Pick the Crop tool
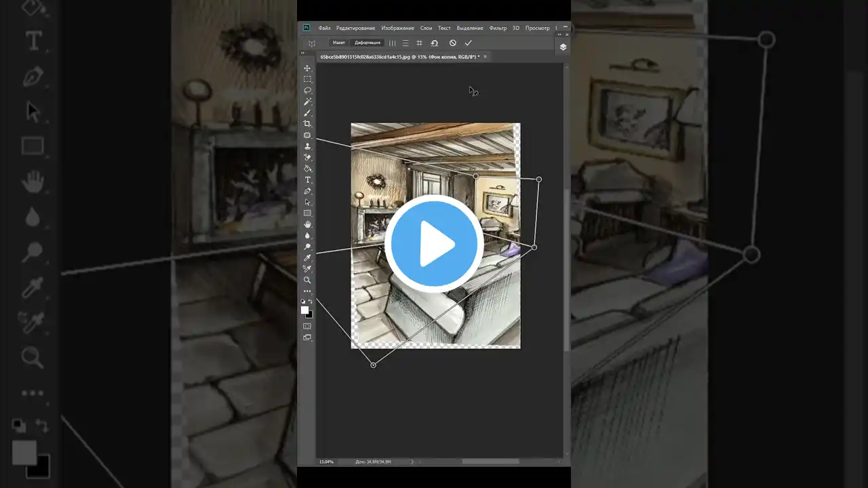 (307, 124)
